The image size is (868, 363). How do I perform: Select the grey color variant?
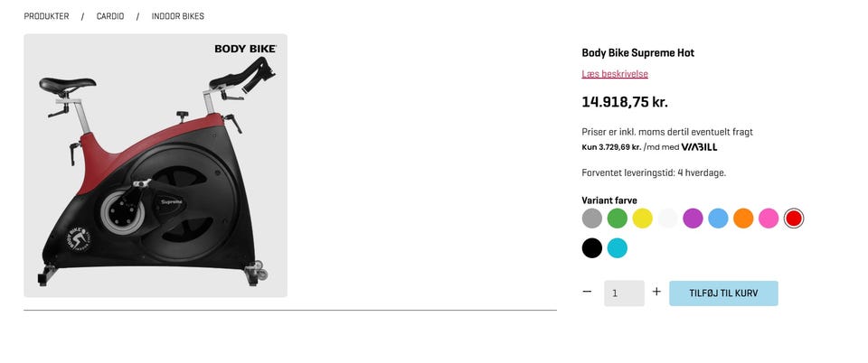click(591, 219)
